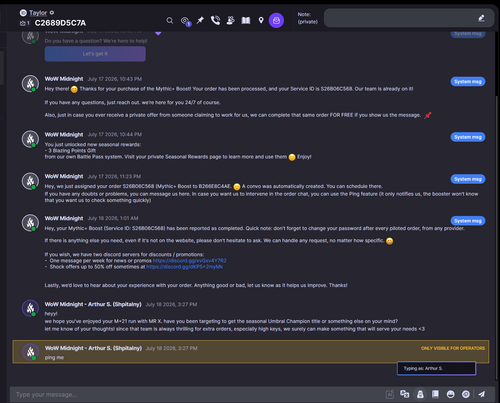The width and height of the screenshot is (500, 403).
Task: Click the location marker icon
Action: point(261,20)
